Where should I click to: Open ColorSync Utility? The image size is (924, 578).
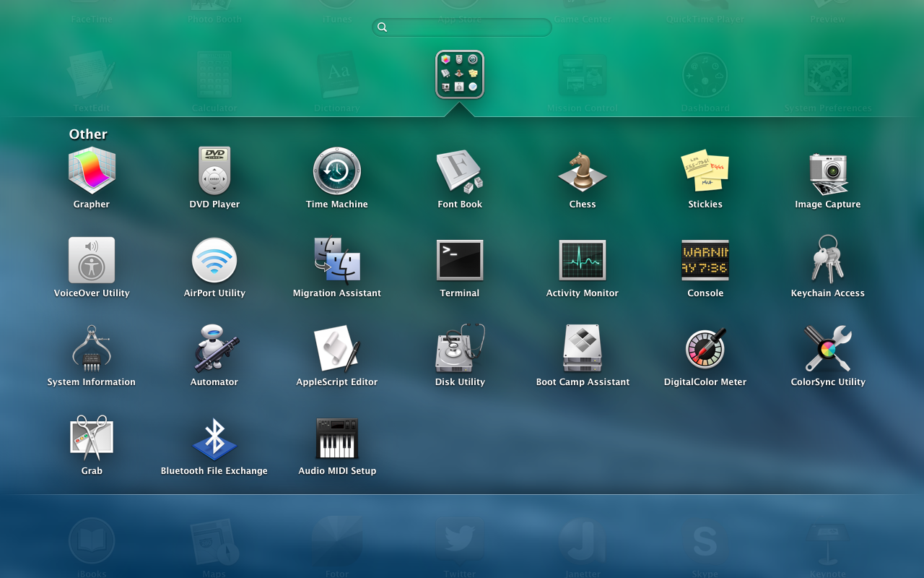[x=828, y=348]
